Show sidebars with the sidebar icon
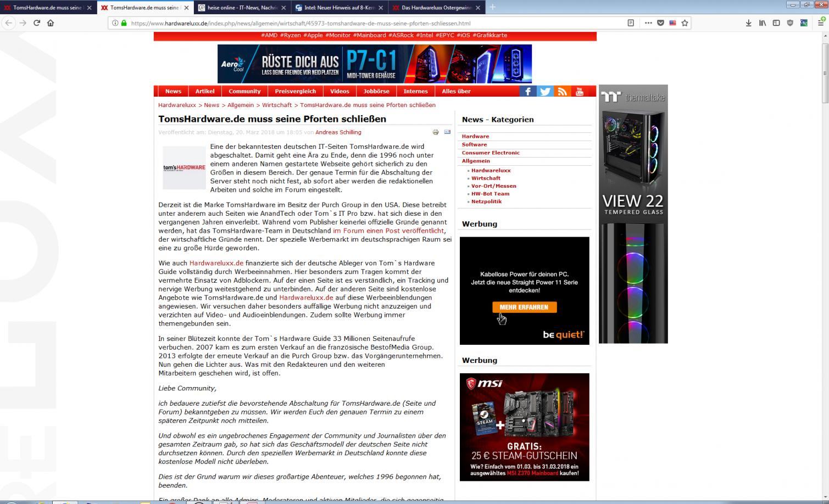The image size is (829, 504). (x=776, y=23)
